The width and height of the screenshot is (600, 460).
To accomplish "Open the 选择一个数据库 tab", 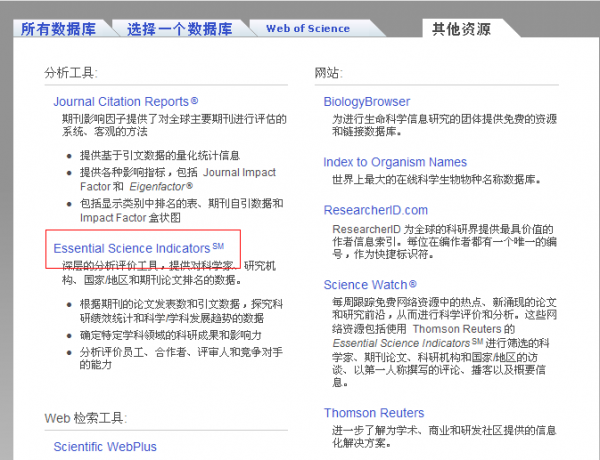I will point(179,29).
